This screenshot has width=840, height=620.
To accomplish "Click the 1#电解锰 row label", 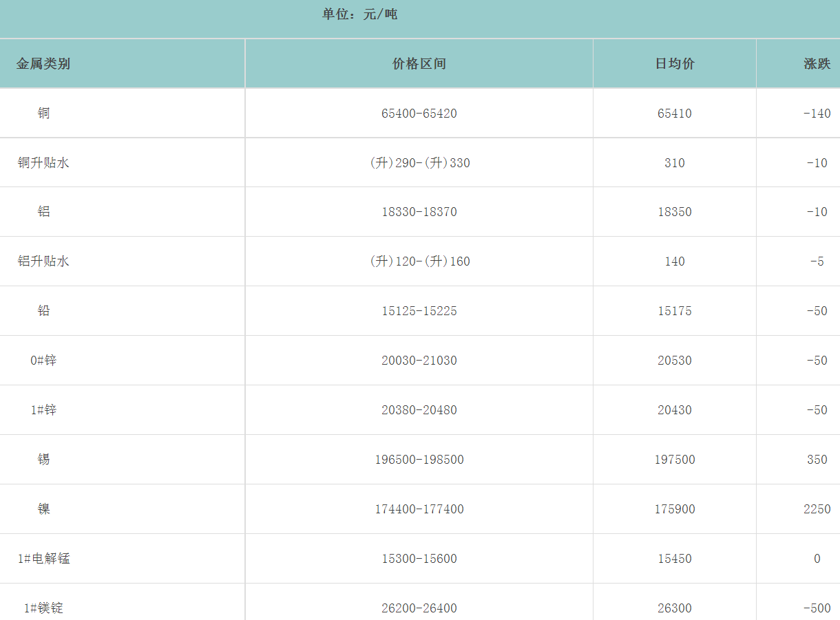I will [x=43, y=559].
